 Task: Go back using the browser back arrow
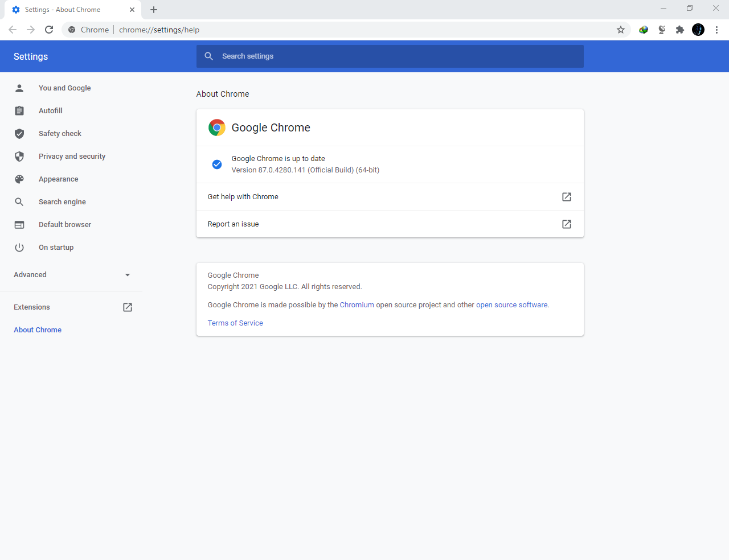click(x=13, y=30)
